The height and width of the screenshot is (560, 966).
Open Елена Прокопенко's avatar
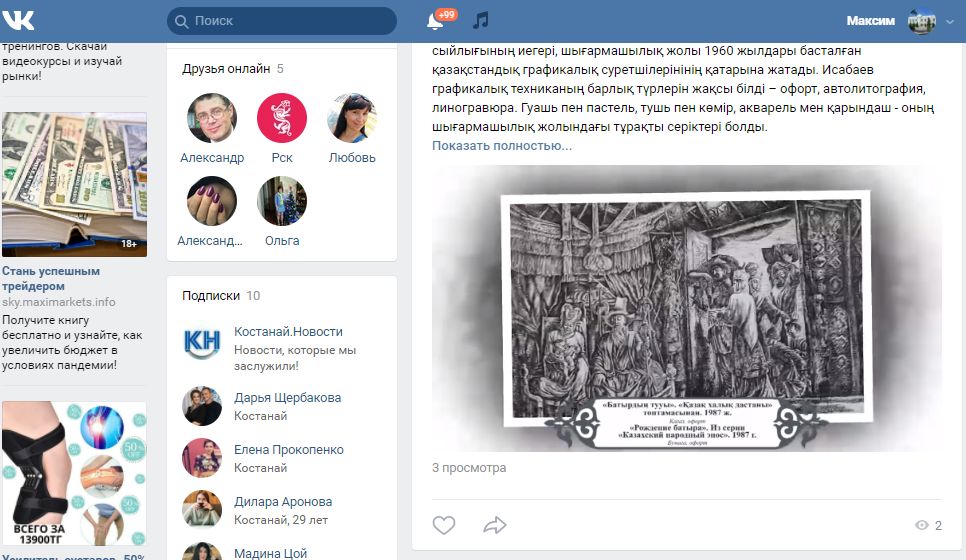(201, 458)
